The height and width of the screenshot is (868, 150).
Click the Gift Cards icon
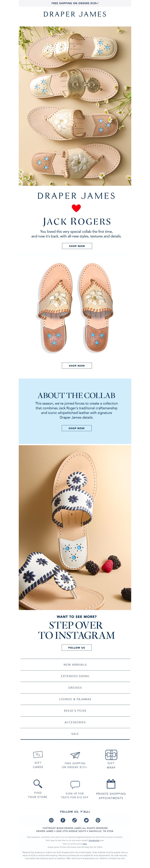click(38, 755)
